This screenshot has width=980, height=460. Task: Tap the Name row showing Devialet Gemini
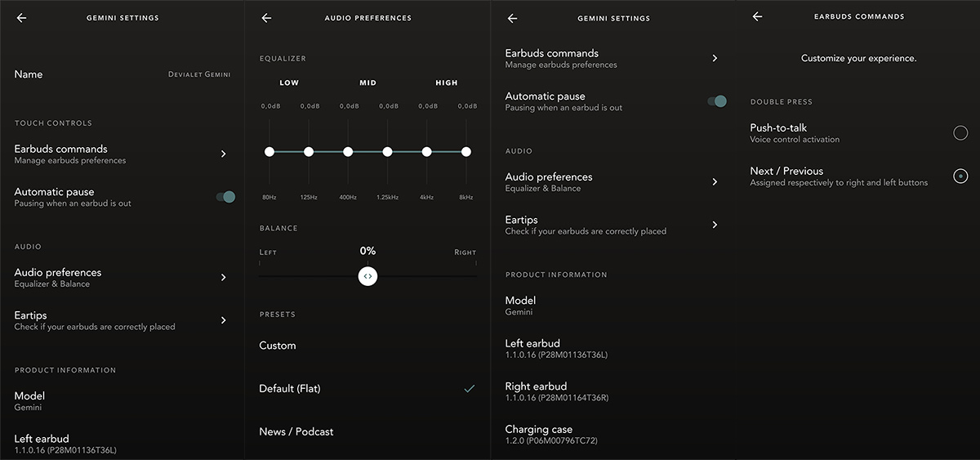coord(122,74)
